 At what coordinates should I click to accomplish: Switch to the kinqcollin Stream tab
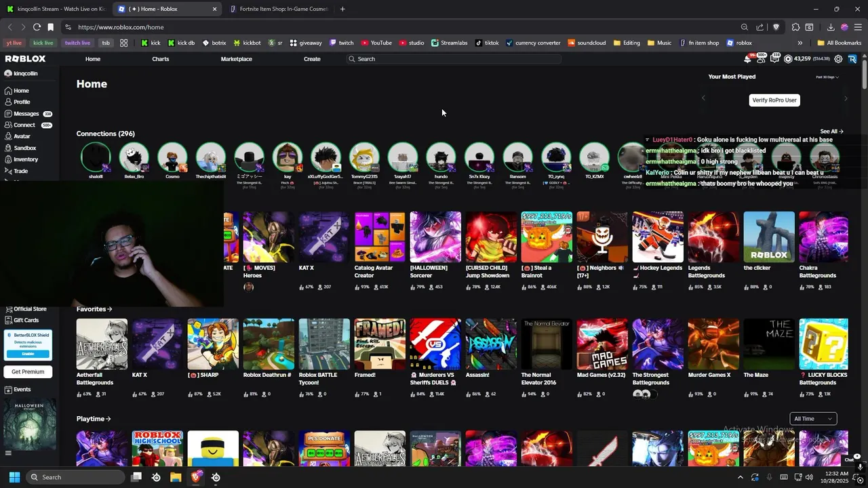(x=55, y=9)
